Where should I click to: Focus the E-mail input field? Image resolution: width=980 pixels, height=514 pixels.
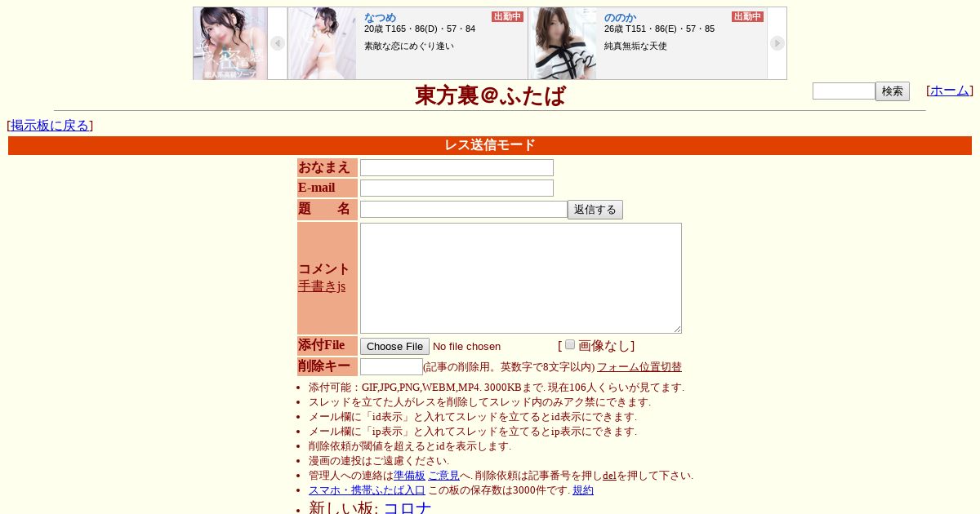[x=457, y=188]
